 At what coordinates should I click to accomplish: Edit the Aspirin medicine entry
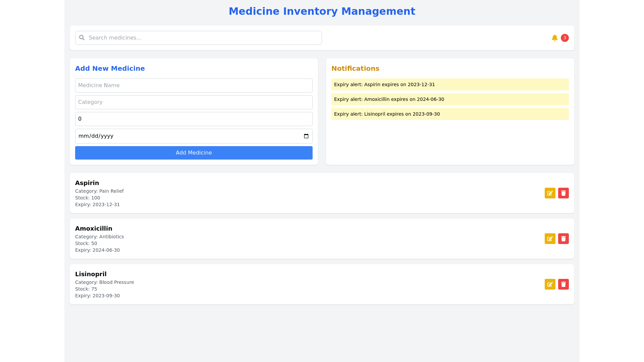[550, 193]
